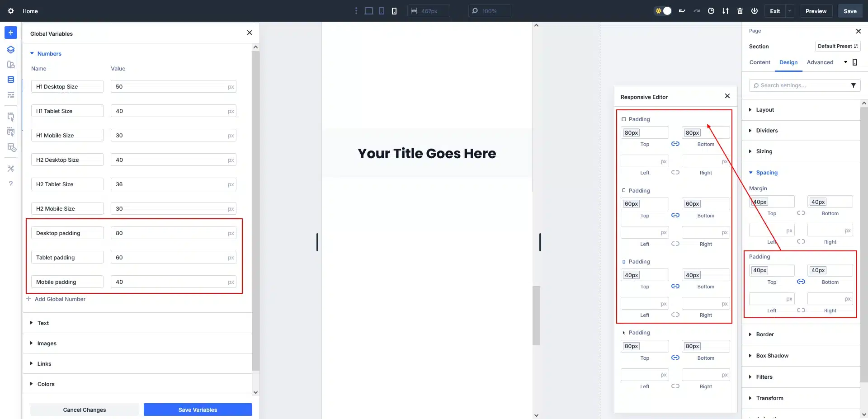Switch to the Content tab
The height and width of the screenshot is (419, 868).
point(759,62)
